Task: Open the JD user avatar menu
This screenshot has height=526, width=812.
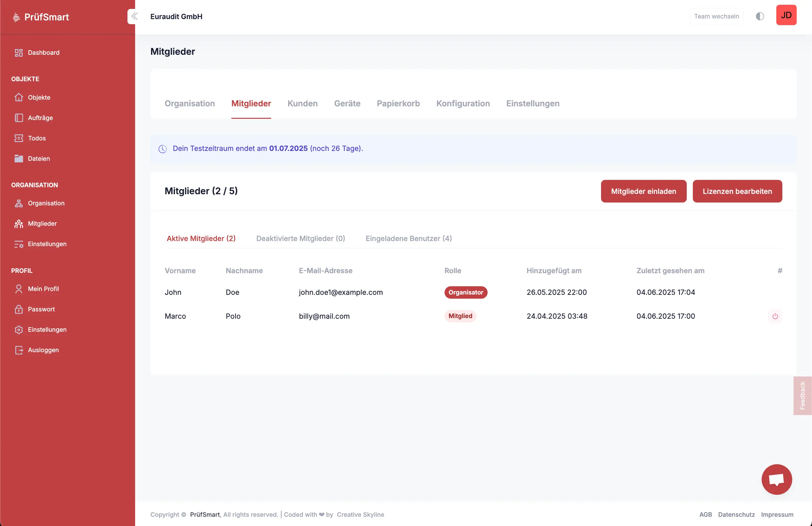Action: coord(786,15)
